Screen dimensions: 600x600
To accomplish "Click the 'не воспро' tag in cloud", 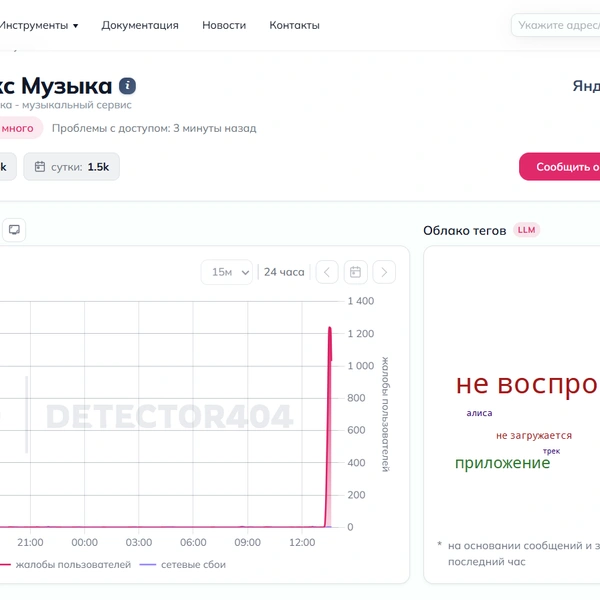I will click(x=528, y=384).
